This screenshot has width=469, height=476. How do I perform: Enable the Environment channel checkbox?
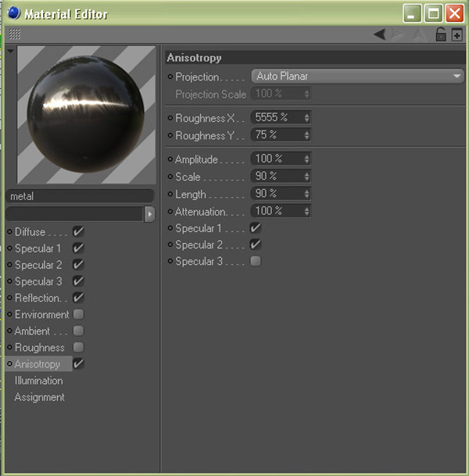[78, 314]
